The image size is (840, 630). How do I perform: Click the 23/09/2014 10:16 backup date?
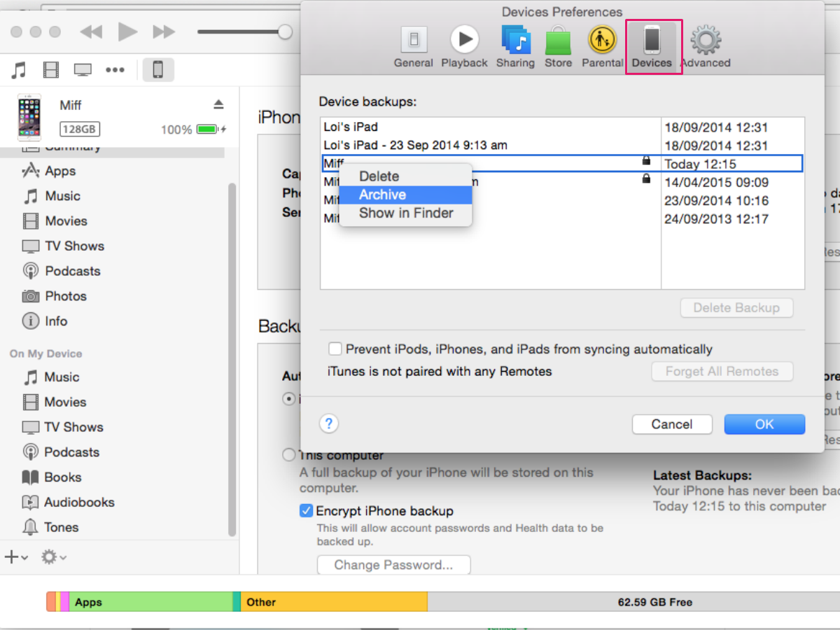coord(716,201)
